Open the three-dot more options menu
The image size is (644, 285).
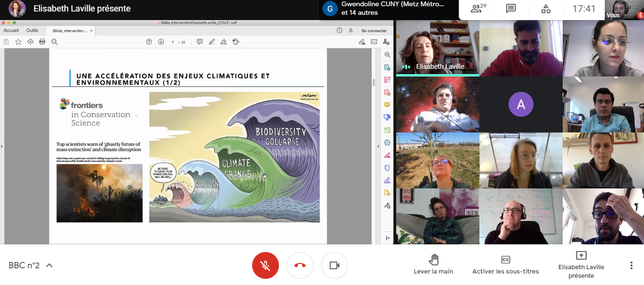tap(632, 265)
